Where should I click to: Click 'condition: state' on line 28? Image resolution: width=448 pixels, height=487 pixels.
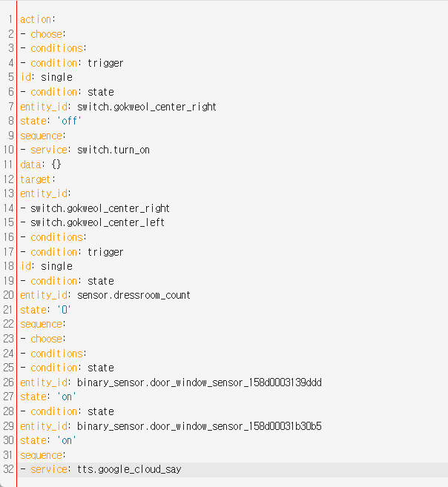(72, 411)
